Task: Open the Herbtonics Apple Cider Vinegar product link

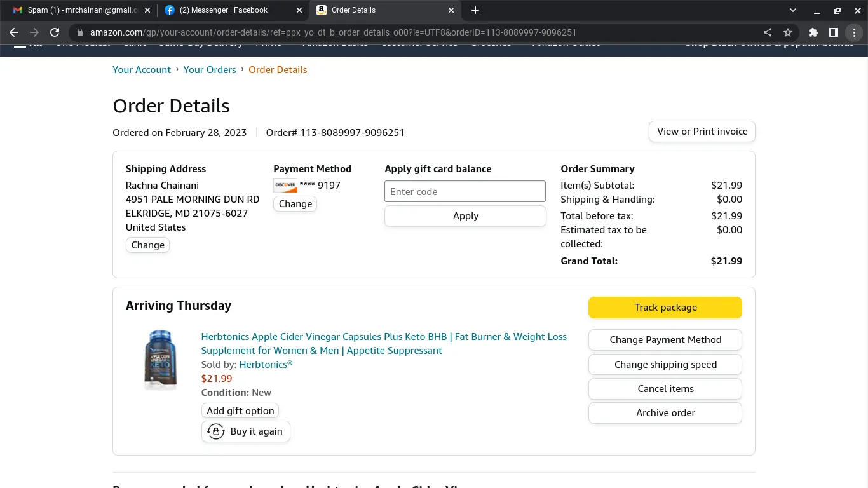Action: coord(384,344)
